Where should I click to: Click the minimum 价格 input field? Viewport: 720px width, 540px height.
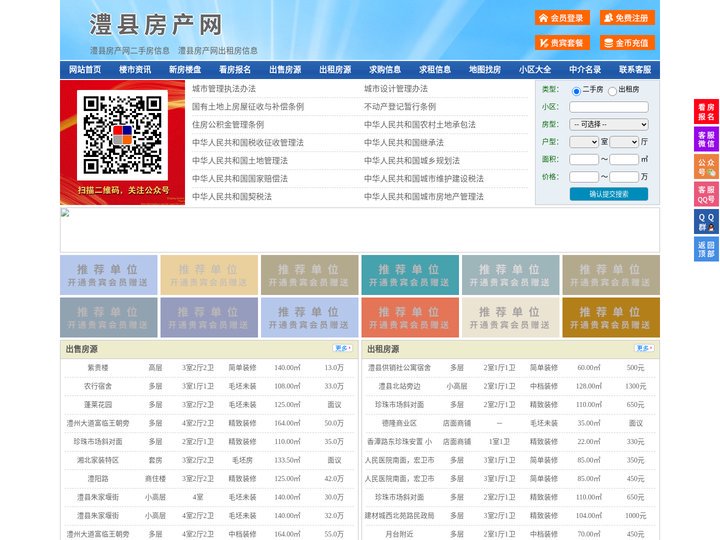tap(584, 177)
